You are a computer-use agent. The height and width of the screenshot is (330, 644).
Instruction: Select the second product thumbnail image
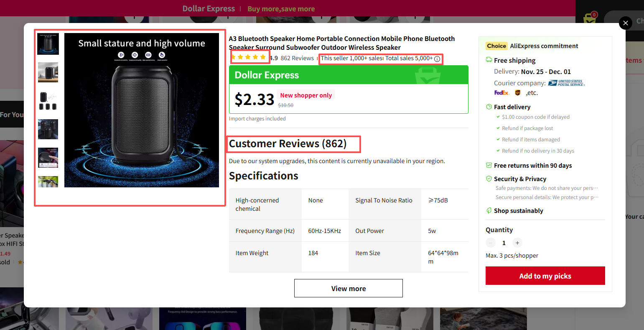click(48, 72)
